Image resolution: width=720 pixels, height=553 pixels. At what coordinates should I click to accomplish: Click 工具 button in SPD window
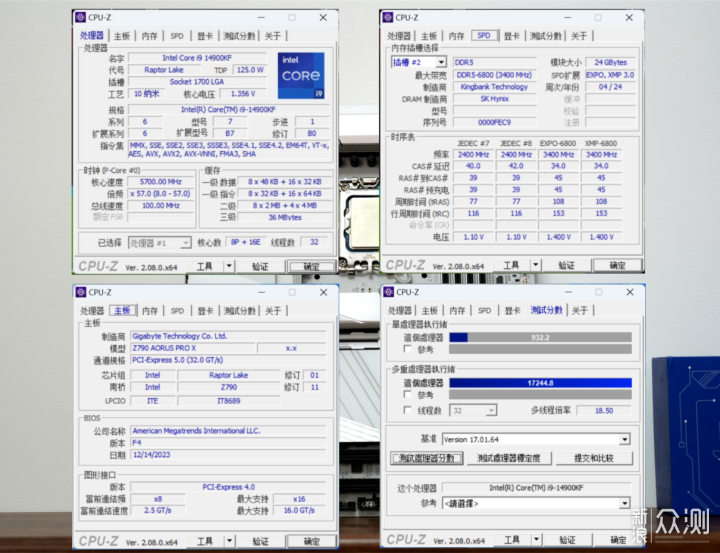tap(512, 265)
